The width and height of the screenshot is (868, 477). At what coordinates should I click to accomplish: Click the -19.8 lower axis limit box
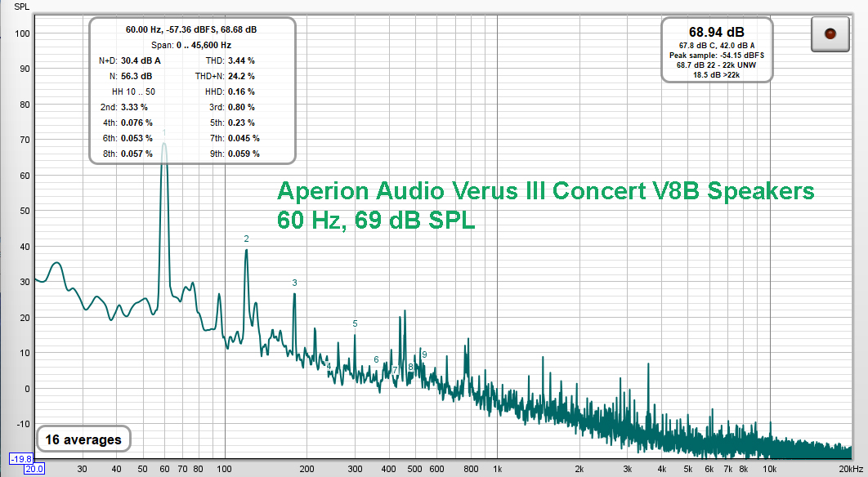(x=21, y=459)
